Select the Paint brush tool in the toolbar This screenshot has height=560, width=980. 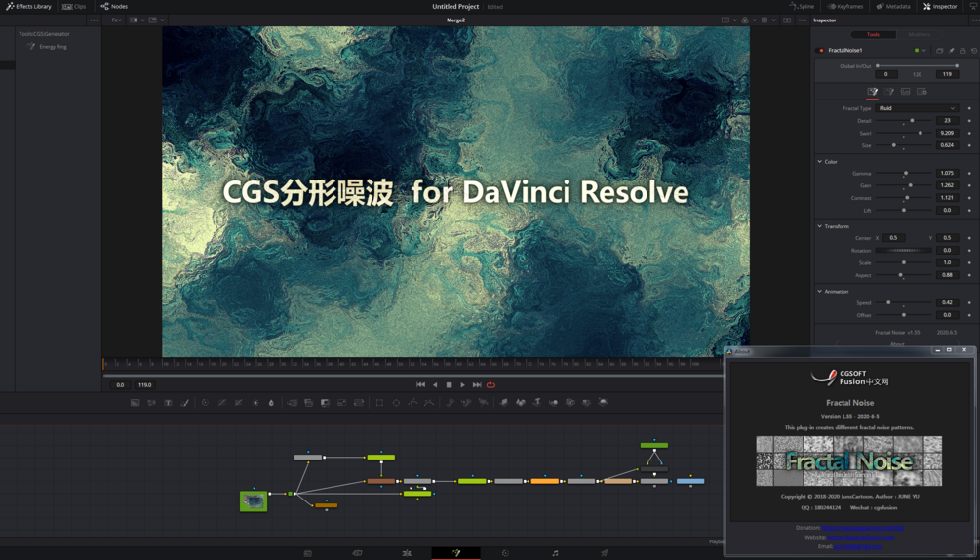click(x=185, y=403)
